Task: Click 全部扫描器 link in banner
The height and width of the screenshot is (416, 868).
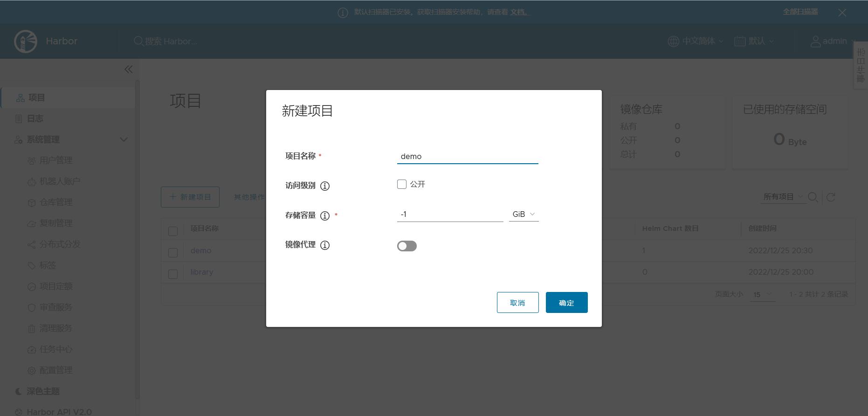Action: coord(800,12)
